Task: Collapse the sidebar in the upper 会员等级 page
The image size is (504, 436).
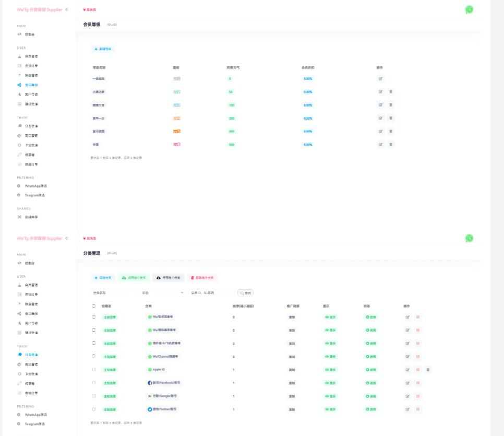Action: point(67,10)
